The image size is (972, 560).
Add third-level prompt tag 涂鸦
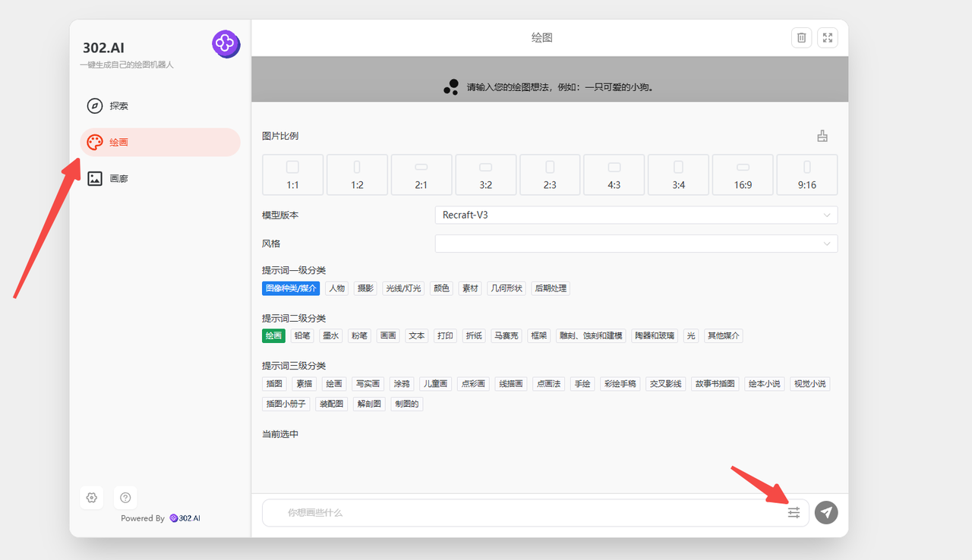402,384
